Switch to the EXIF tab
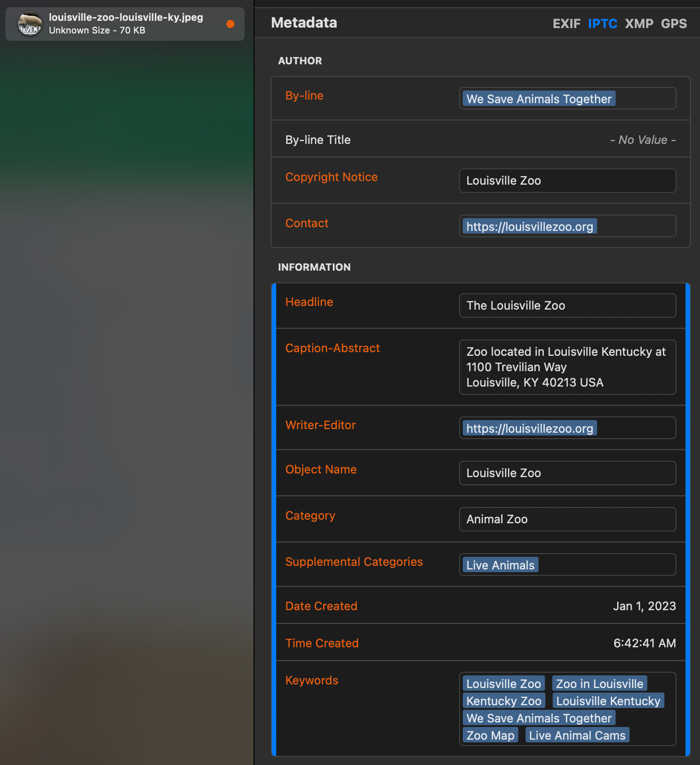The width and height of the screenshot is (700, 765). tap(566, 24)
